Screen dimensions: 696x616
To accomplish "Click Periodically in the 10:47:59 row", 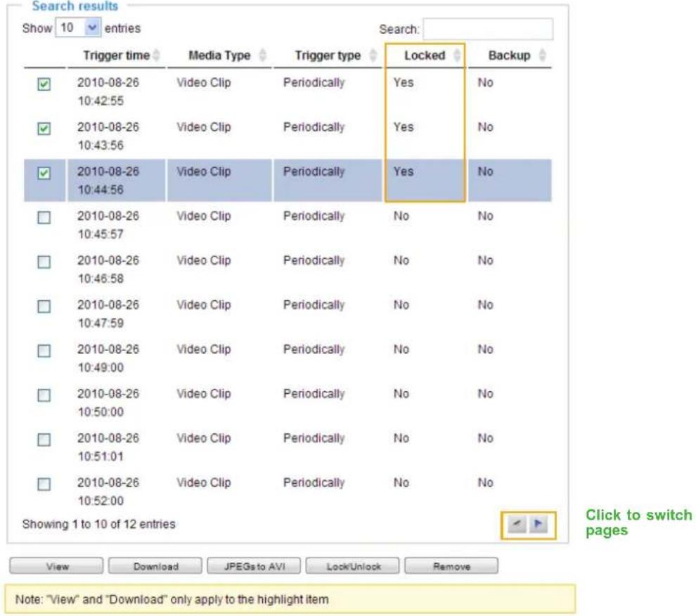I will click(x=314, y=304).
